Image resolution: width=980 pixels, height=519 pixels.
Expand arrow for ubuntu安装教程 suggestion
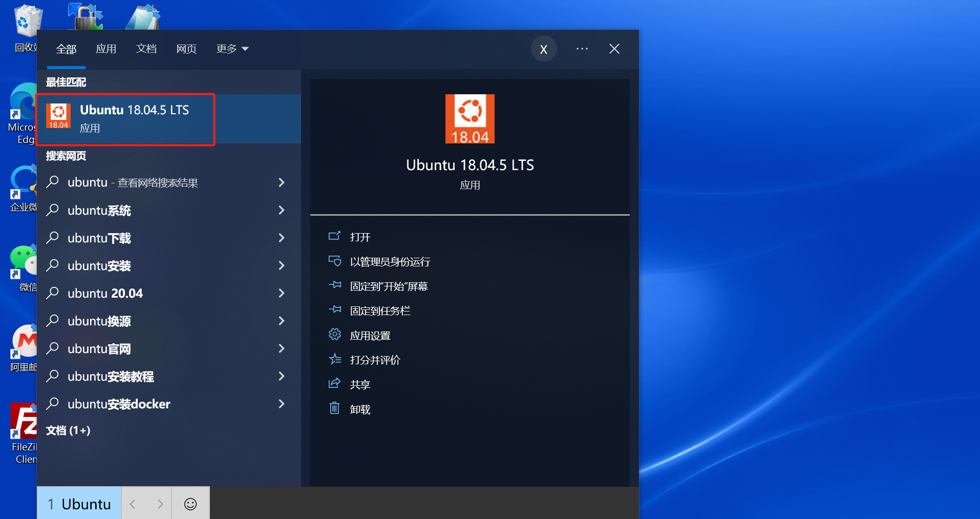[281, 376]
